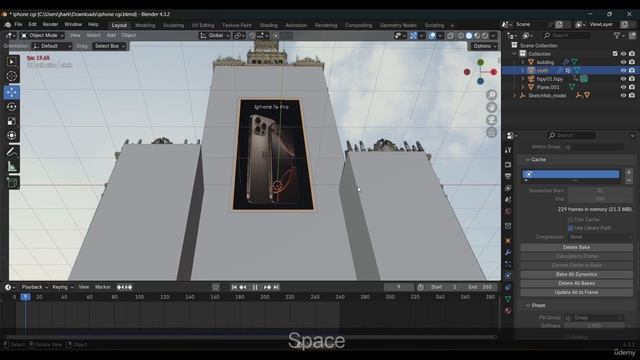Click the Delete All Bakes button
Screen dimensions: 640x360
pos(576,283)
